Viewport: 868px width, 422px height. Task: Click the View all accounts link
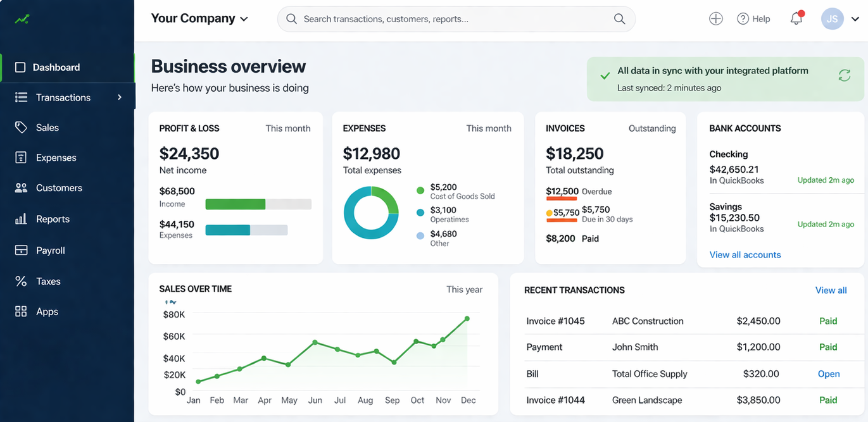[x=745, y=255]
